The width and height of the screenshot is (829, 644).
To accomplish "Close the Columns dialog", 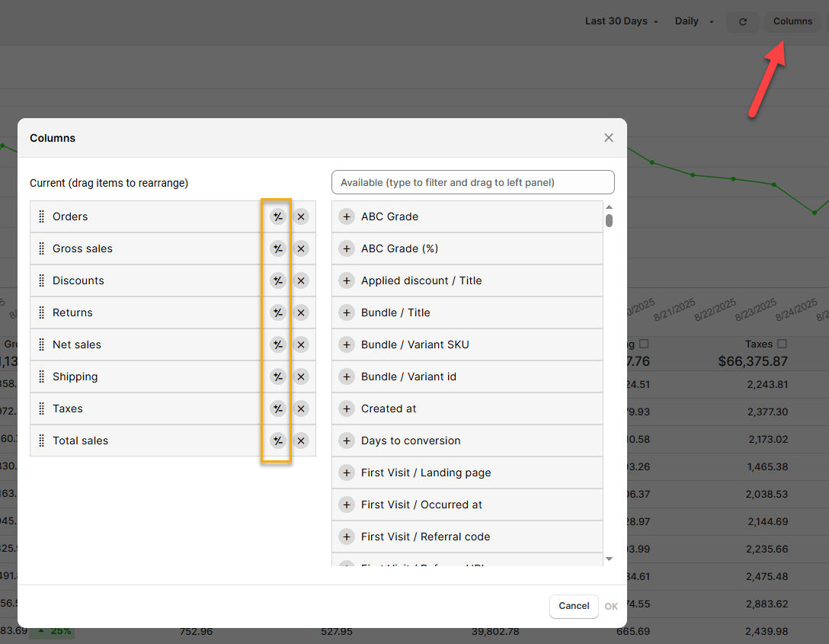I will coord(608,138).
